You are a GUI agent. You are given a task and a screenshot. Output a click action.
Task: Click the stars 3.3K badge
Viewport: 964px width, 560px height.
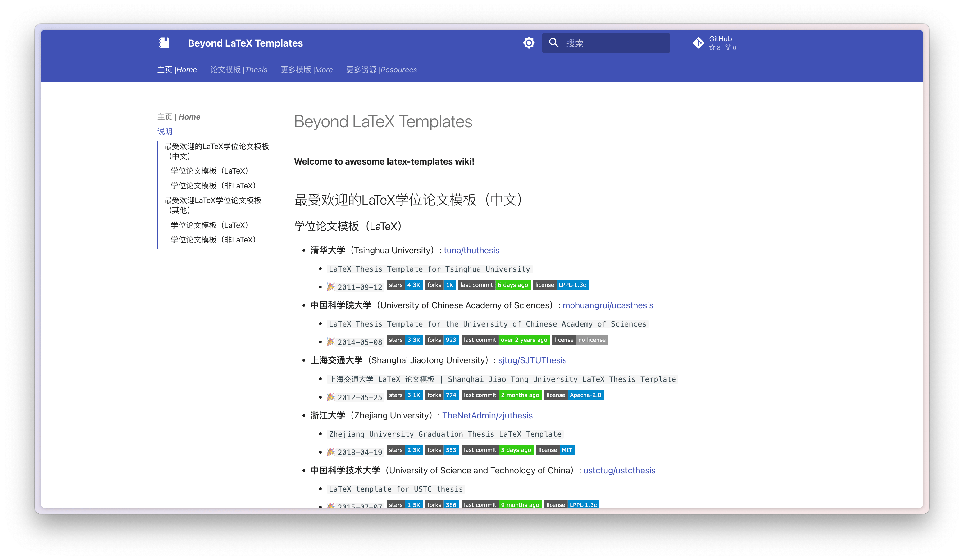click(x=404, y=340)
